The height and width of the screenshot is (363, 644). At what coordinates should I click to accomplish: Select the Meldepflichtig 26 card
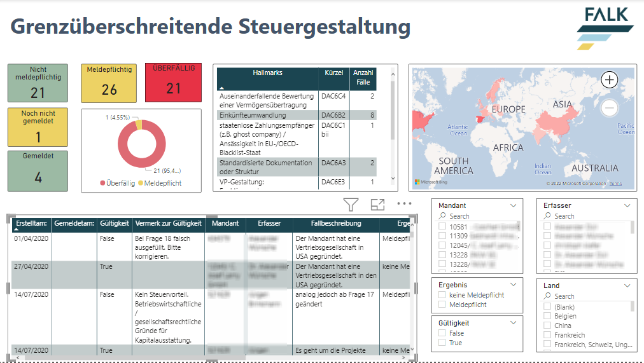point(109,83)
